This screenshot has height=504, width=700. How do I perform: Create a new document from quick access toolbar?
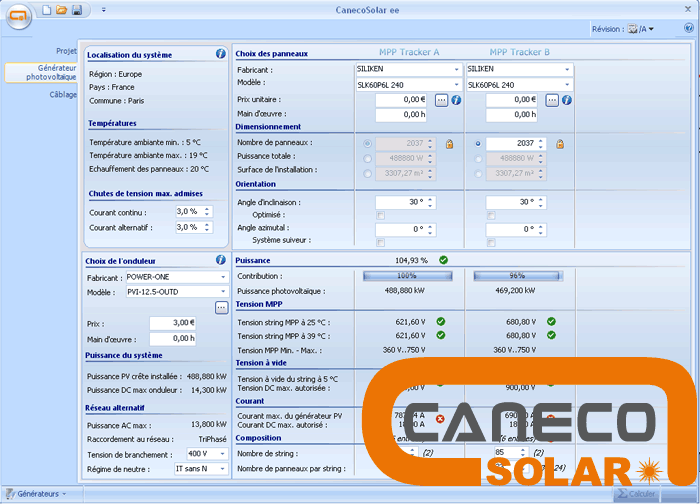(46, 10)
